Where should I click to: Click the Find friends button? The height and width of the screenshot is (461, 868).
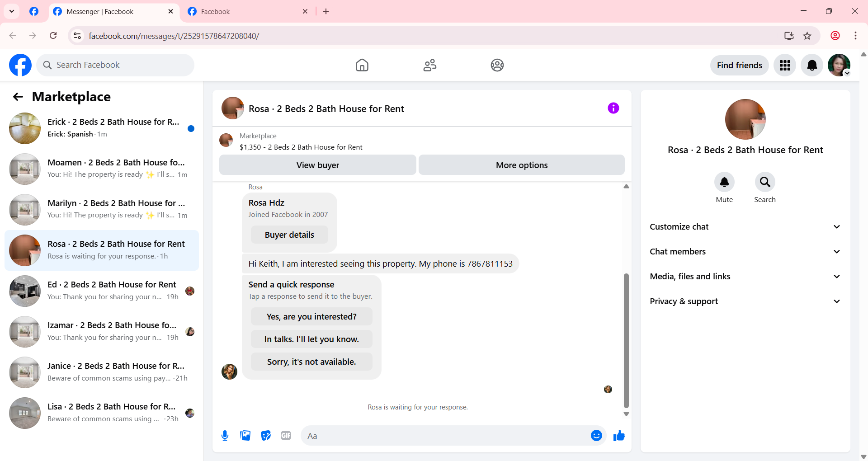(740, 65)
